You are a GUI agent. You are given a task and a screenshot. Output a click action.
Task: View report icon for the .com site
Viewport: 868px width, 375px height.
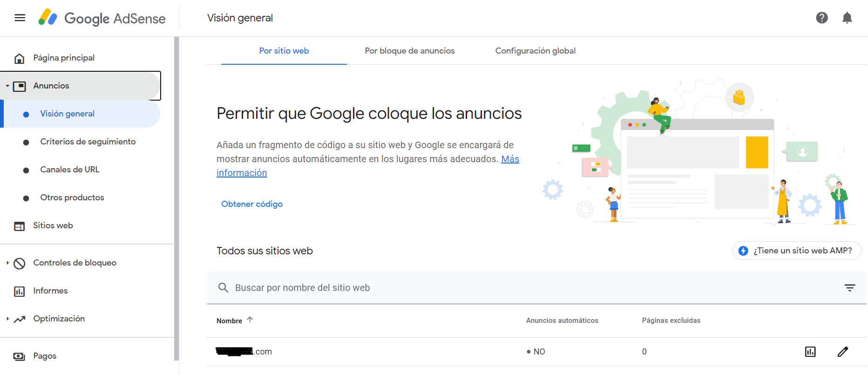tap(810, 352)
